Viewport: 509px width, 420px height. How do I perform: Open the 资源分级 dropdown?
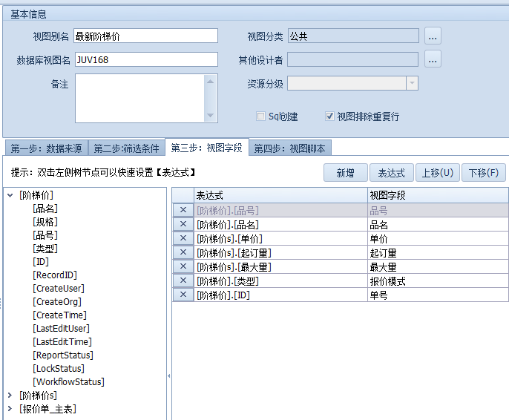coord(412,84)
